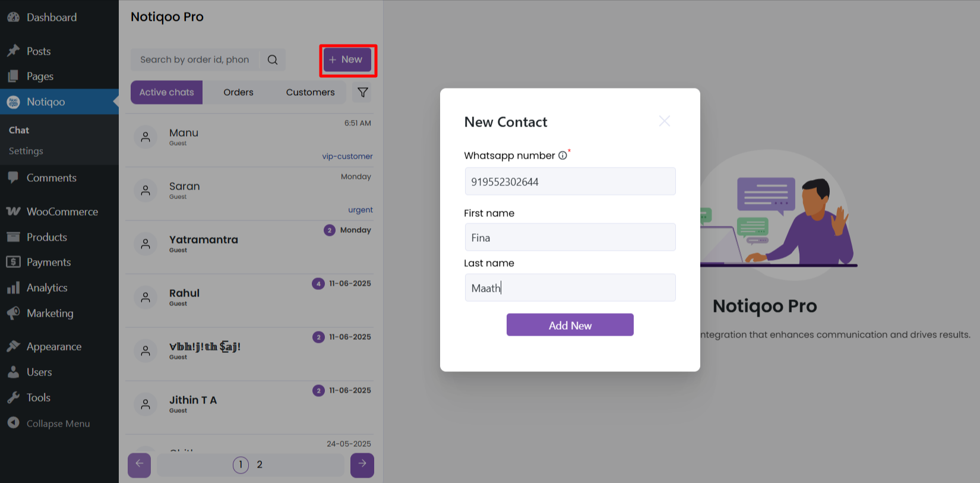The height and width of the screenshot is (483, 980).
Task: Collapse the WordPress admin menu
Action: (x=58, y=424)
